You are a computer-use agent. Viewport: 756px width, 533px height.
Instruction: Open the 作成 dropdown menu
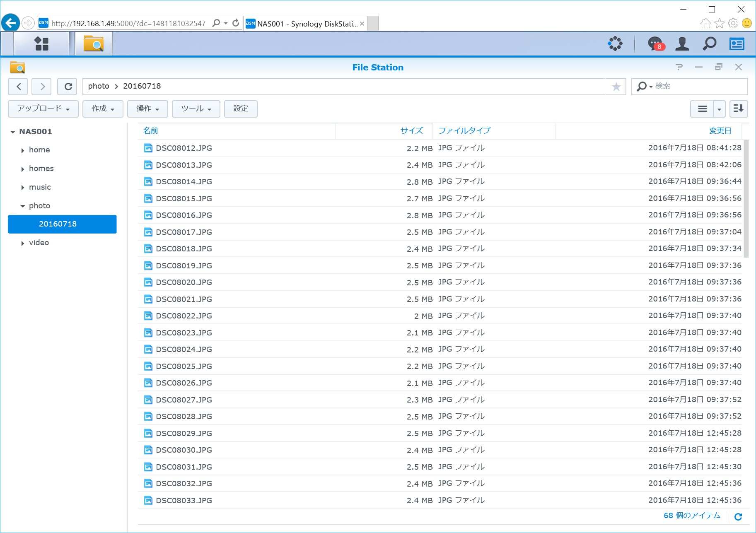tap(103, 109)
